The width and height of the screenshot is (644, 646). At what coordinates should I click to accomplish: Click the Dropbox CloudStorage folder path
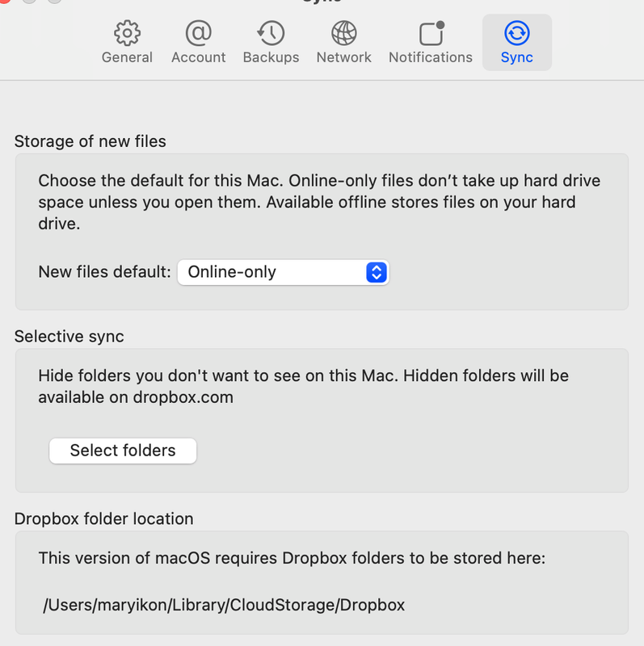224,604
